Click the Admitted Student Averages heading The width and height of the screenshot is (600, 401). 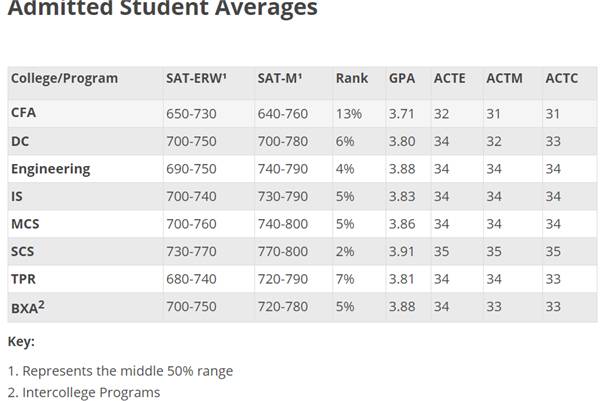[x=163, y=8]
